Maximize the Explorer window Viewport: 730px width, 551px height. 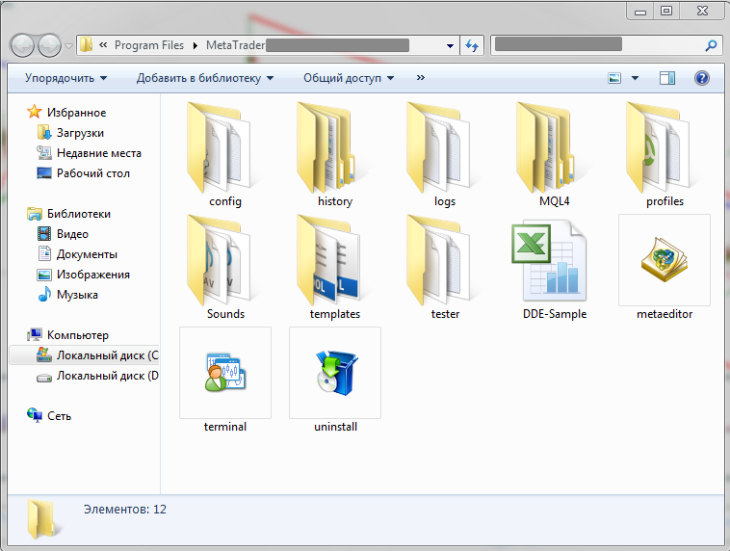667,11
